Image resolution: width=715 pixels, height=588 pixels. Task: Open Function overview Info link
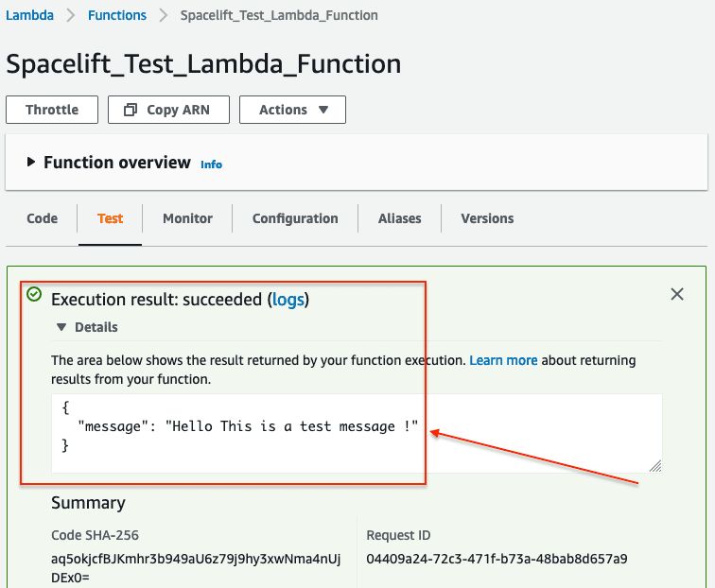tap(211, 164)
